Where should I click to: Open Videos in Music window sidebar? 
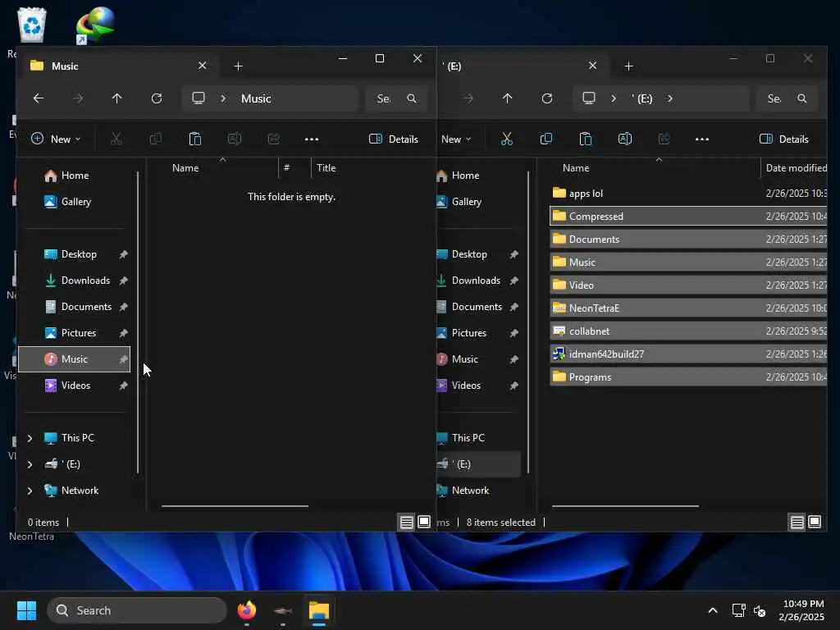tap(75, 386)
